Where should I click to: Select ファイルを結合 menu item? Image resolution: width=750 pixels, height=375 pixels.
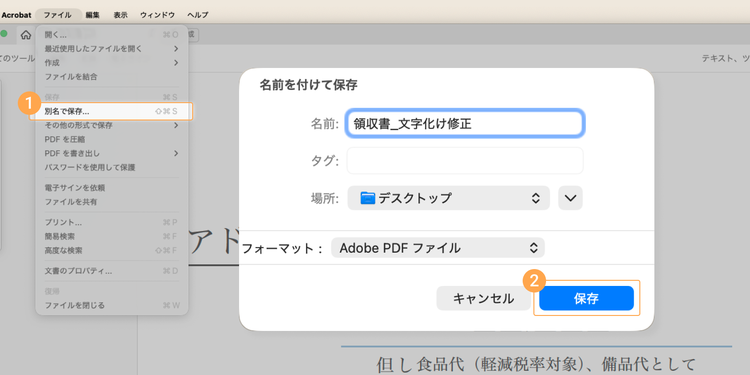(x=112, y=77)
